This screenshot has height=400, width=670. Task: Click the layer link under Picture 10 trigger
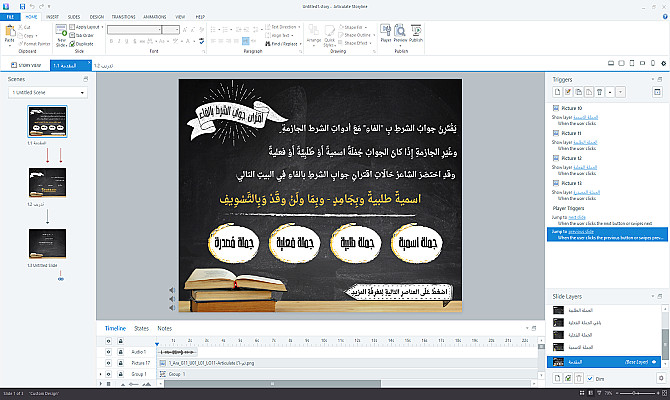tap(585, 117)
